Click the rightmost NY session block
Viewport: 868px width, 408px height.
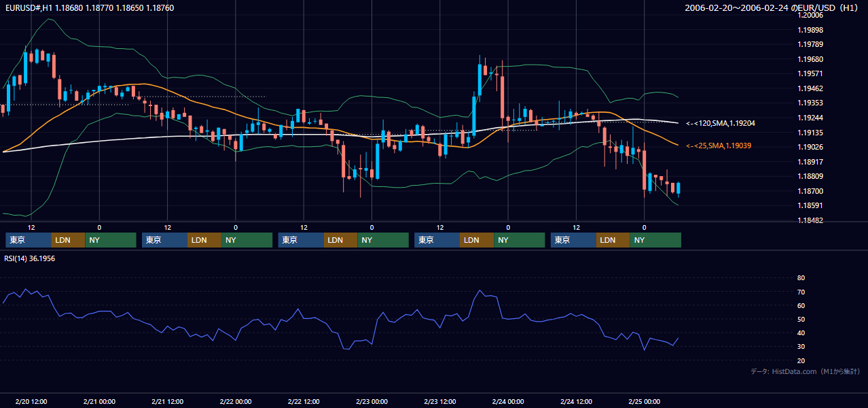pyautogui.click(x=655, y=240)
